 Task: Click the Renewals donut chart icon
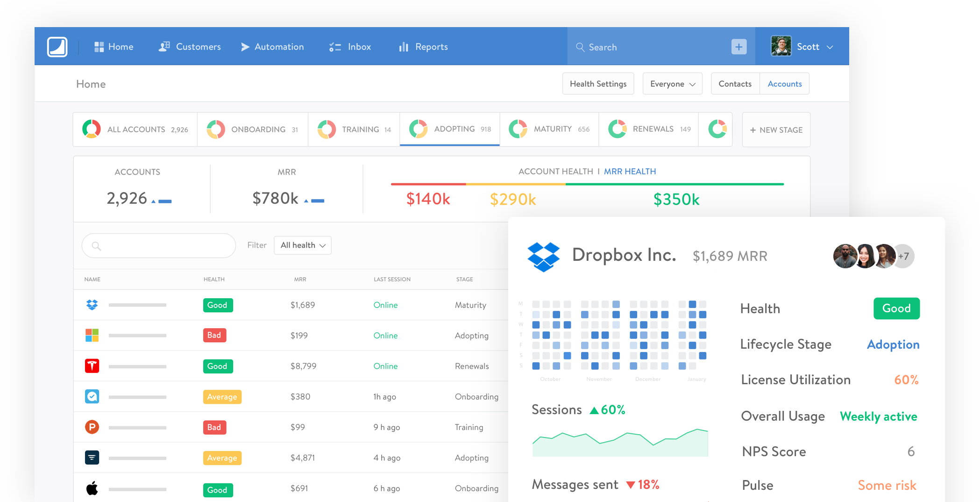tap(618, 129)
